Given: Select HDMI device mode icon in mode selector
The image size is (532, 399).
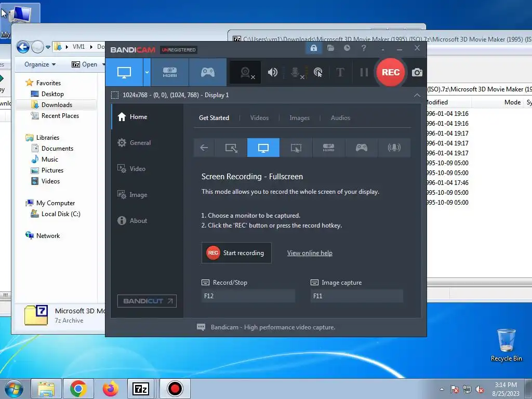Looking at the screenshot, I should click(328, 148).
